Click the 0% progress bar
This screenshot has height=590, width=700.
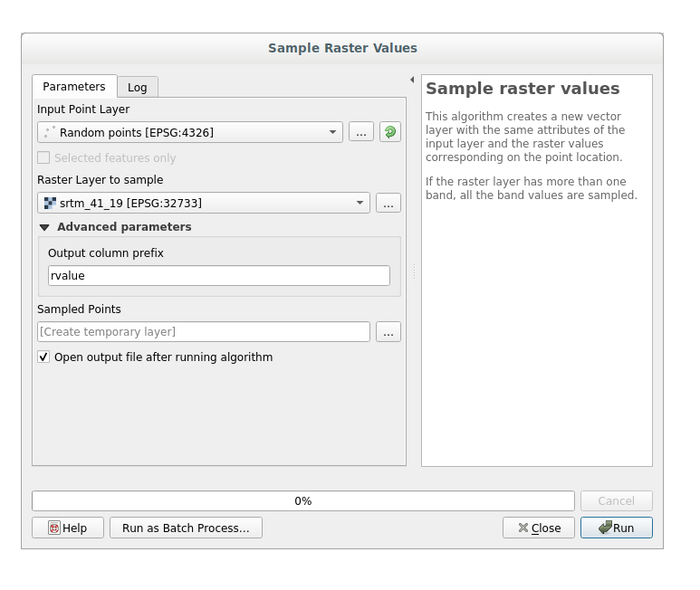click(302, 501)
